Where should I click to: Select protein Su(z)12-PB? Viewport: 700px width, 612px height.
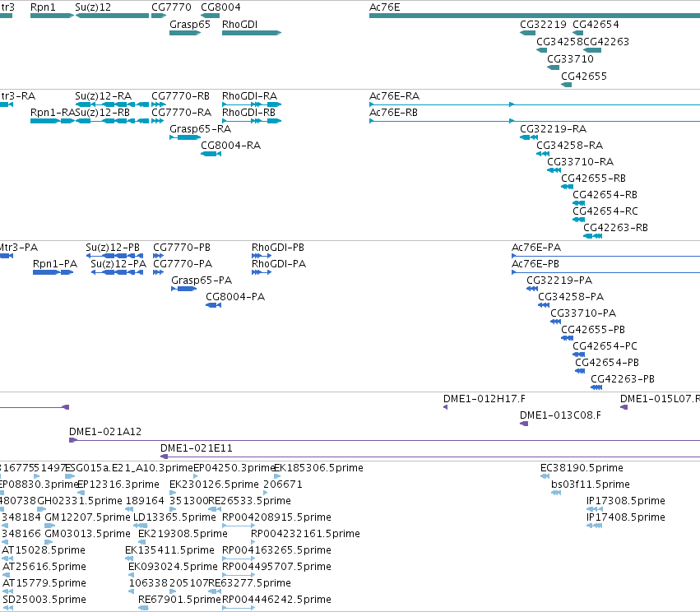pos(113,248)
